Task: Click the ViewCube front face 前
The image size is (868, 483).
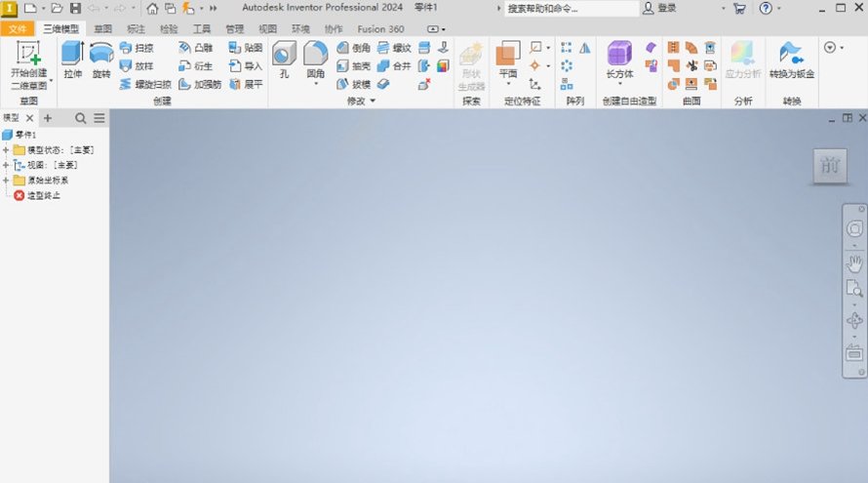Action: [x=830, y=165]
